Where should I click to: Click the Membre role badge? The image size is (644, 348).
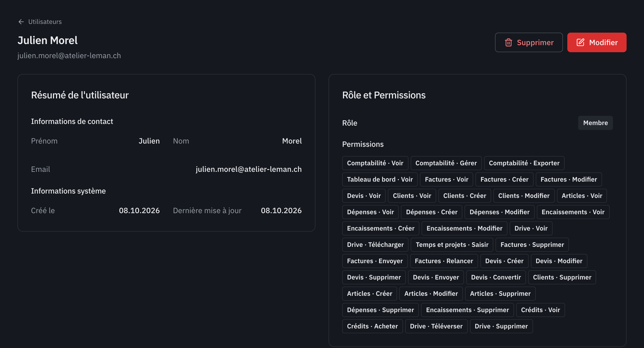pos(595,123)
